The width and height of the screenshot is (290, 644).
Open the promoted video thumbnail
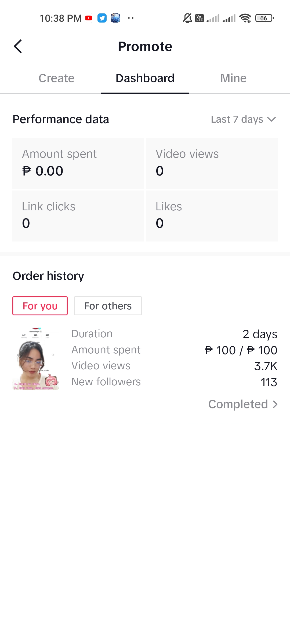36,358
